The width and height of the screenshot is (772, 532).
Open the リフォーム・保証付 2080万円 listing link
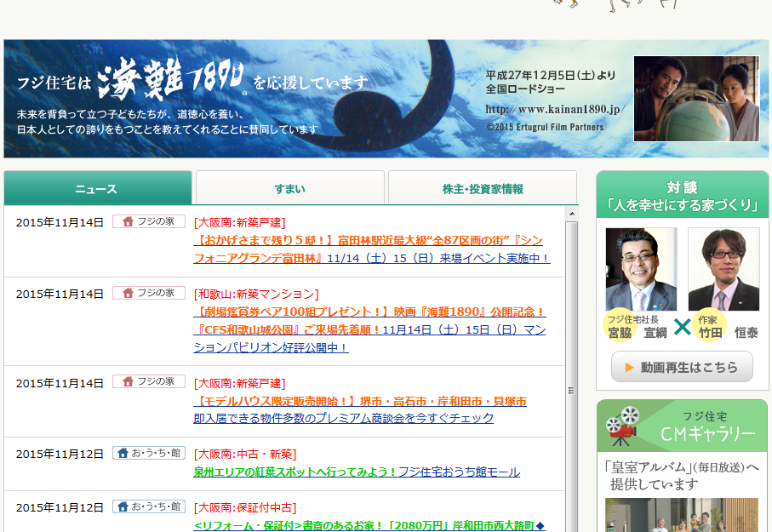tap(369, 525)
